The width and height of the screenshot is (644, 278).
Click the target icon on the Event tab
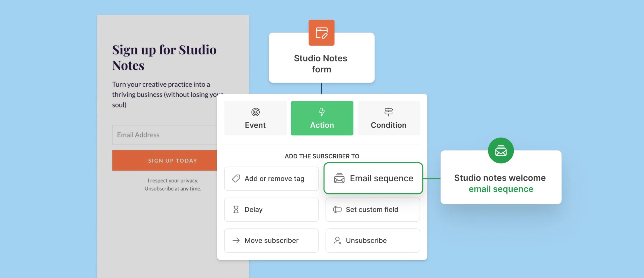(255, 112)
